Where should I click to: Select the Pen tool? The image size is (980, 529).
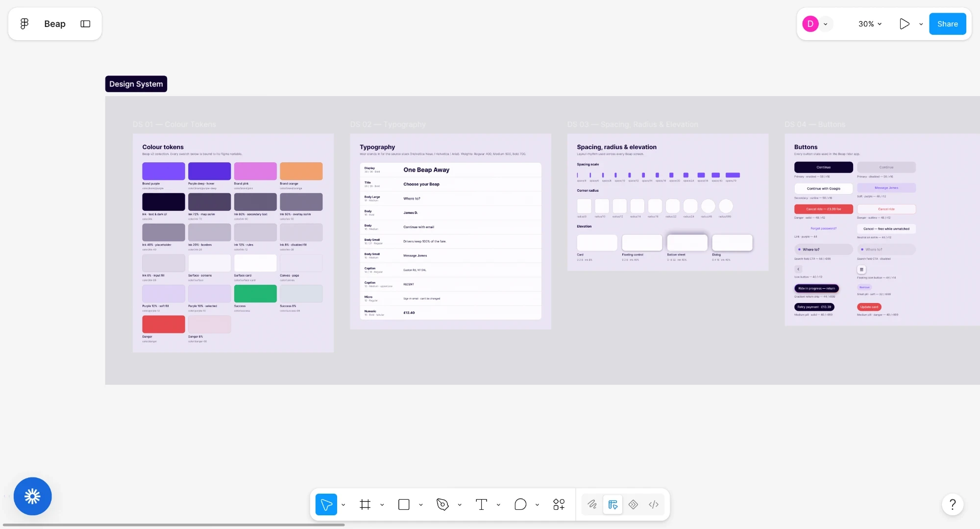click(x=442, y=504)
